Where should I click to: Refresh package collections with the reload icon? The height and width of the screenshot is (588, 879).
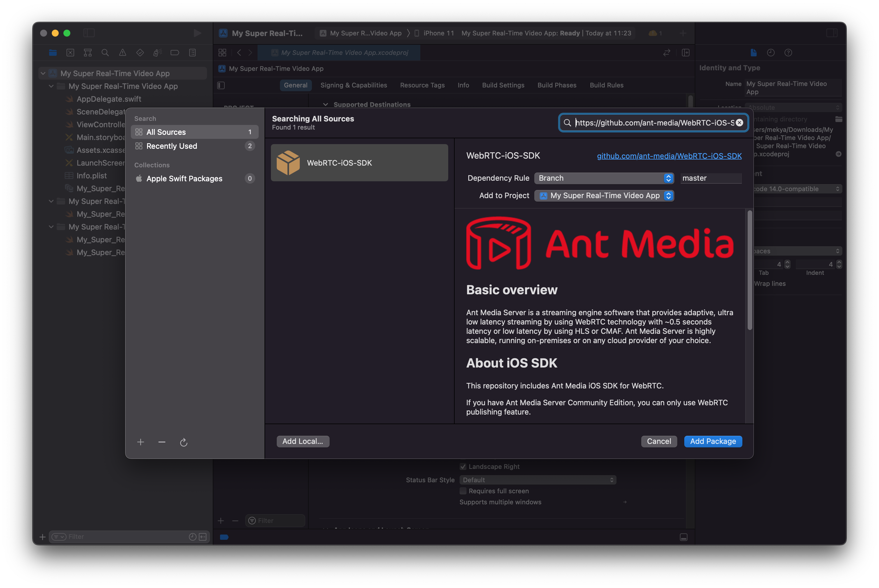pyautogui.click(x=183, y=442)
